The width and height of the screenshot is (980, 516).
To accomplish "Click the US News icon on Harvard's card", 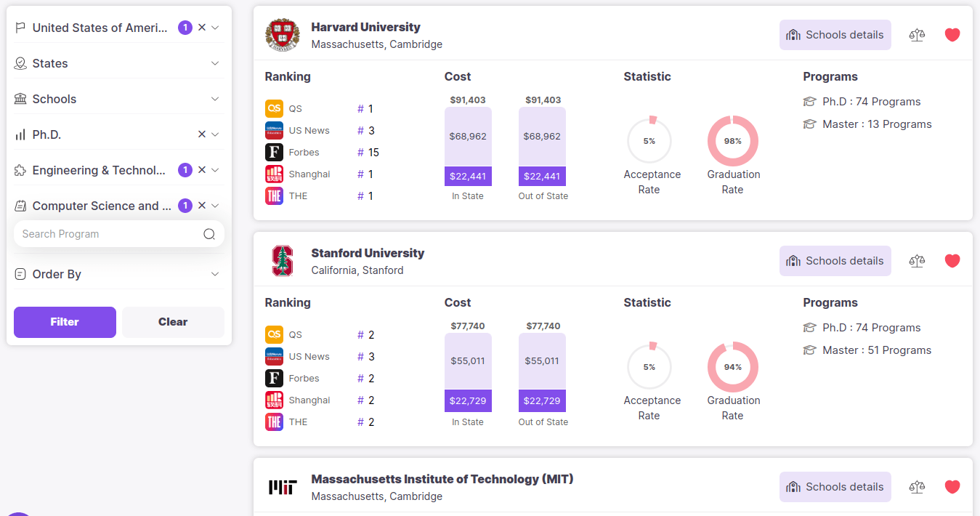I will click(x=274, y=130).
